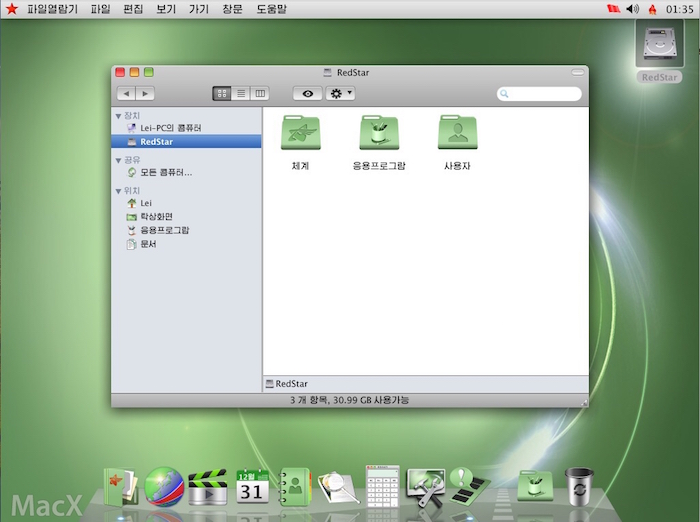Open the 체계 system folder
The width and height of the screenshot is (700, 522).
click(x=300, y=133)
